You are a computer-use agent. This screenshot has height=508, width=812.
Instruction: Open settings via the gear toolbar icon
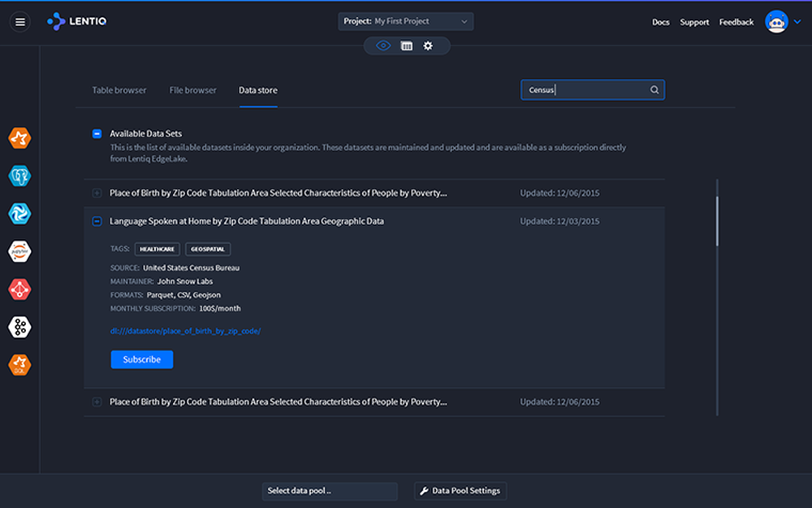click(428, 46)
